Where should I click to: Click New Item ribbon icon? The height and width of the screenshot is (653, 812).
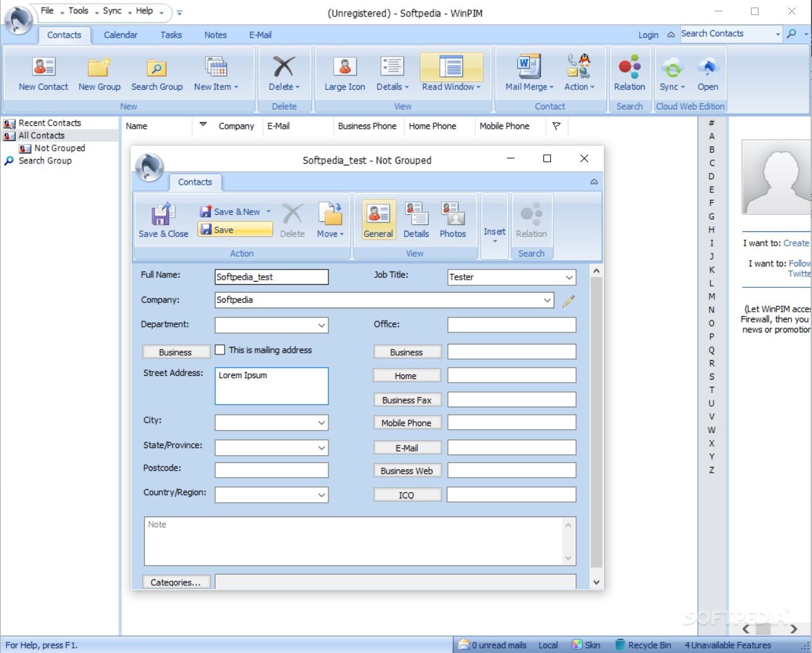[216, 74]
